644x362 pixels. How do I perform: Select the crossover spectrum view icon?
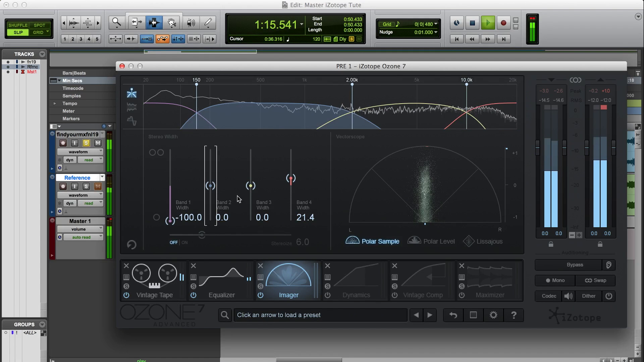tap(131, 93)
